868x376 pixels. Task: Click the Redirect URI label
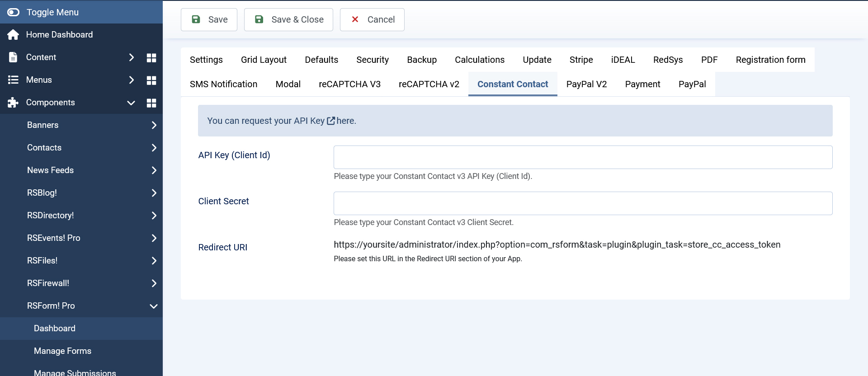(x=223, y=247)
